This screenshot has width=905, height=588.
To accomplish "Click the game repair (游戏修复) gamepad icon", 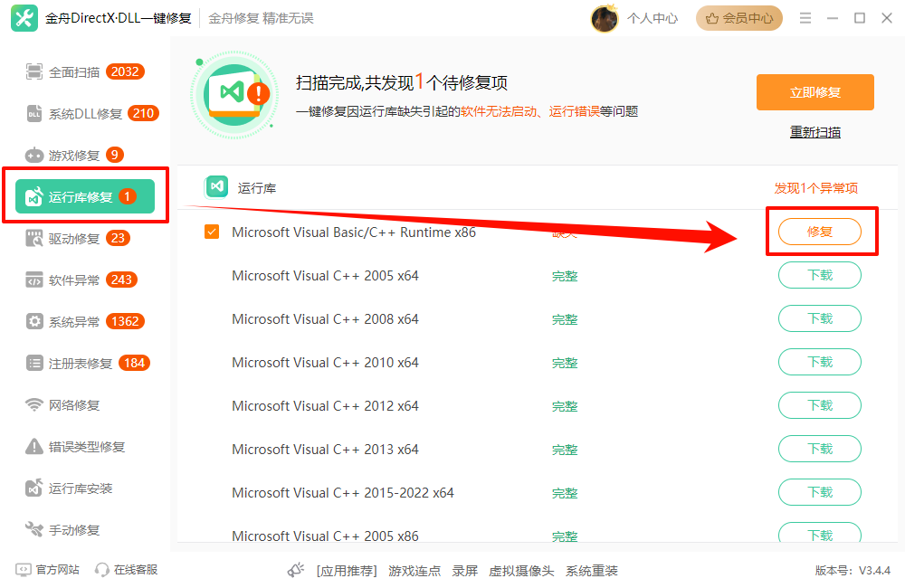I will pos(34,156).
